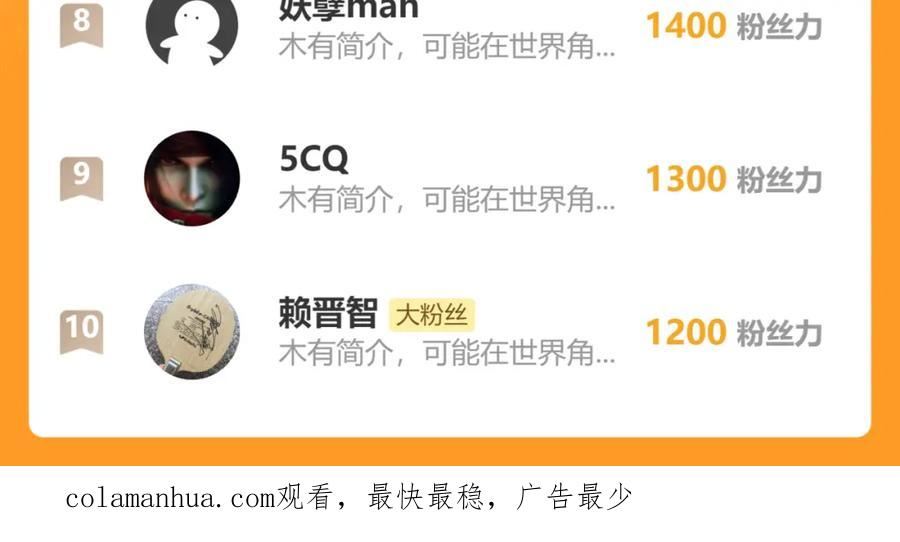This screenshot has height=542, width=900.
Task: Click 赖晋智's bio description text
Action: pos(447,353)
